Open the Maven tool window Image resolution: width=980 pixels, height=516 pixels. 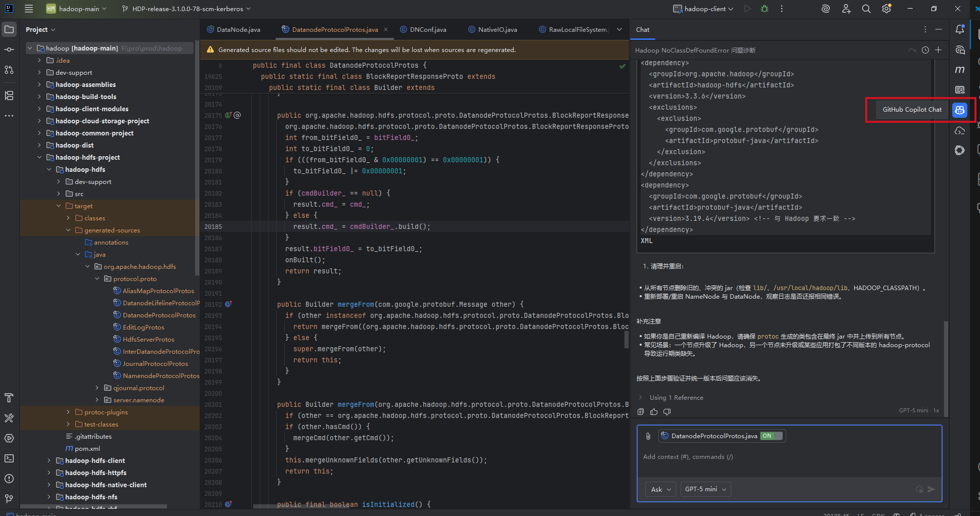(959, 70)
